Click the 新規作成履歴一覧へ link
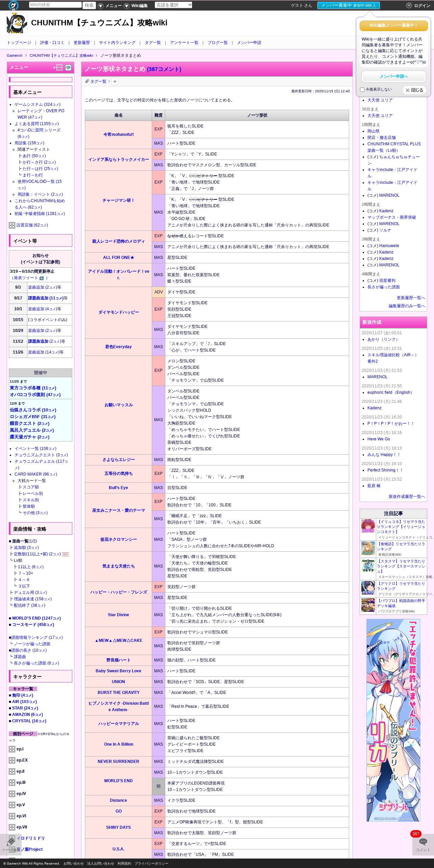The width and height of the screenshot is (434, 868). [407, 497]
